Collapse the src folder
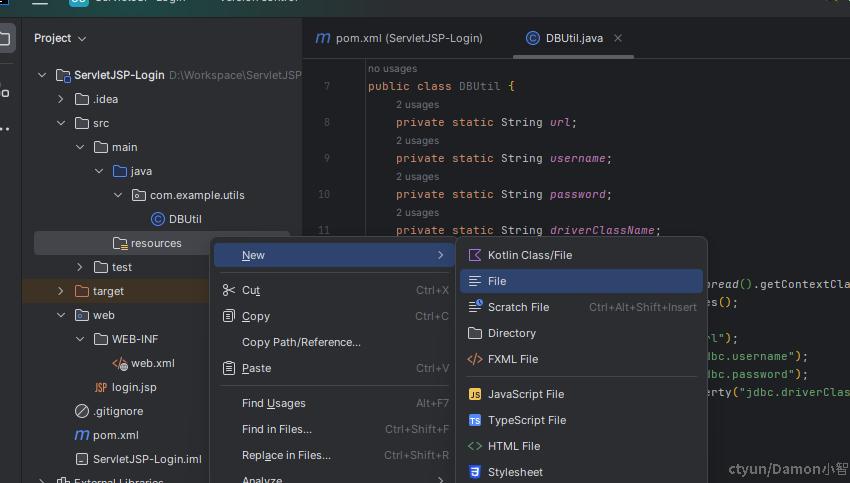This screenshot has width=850, height=483. point(61,123)
